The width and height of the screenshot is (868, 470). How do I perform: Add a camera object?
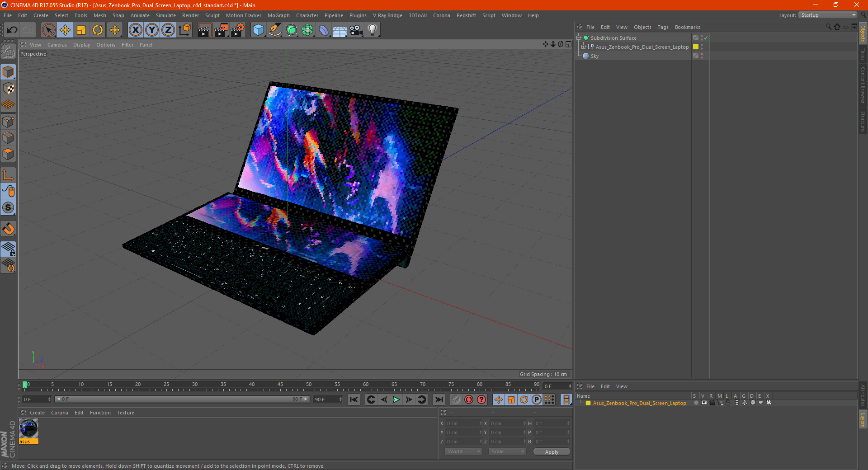pos(356,30)
